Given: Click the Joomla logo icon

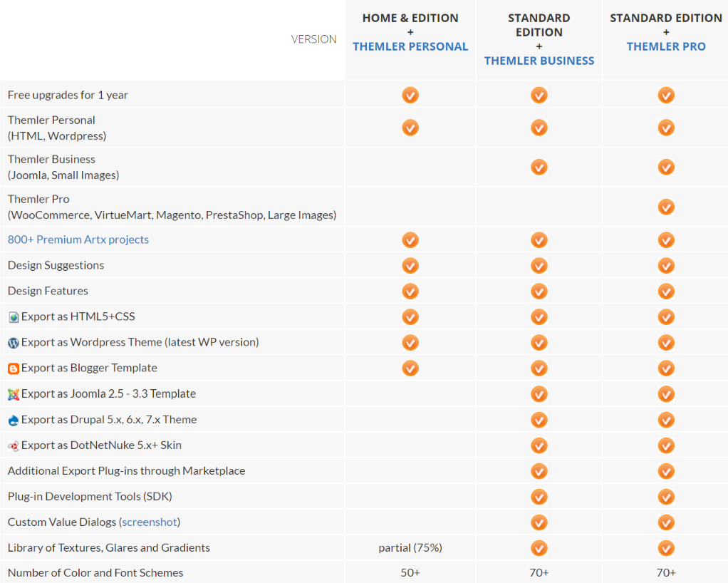Looking at the screenshot, I should coord(14,394).
